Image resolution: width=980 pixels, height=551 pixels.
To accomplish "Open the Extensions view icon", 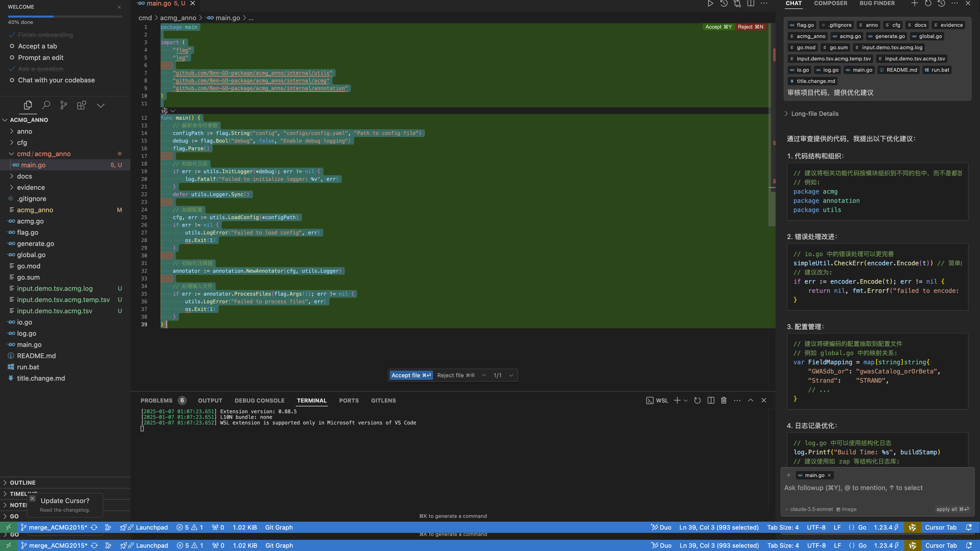I will pos(81,105).
